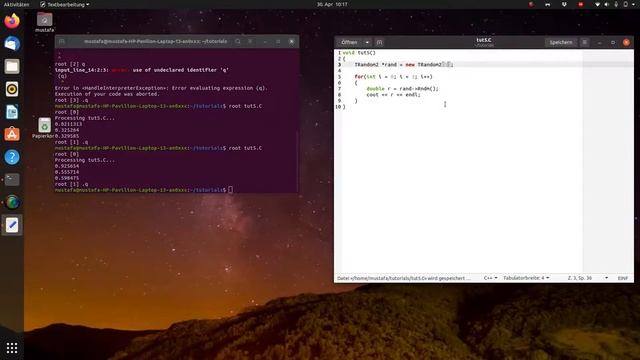
Task: Click the tut5.C title in gedit header
Action: click(484, 40)
